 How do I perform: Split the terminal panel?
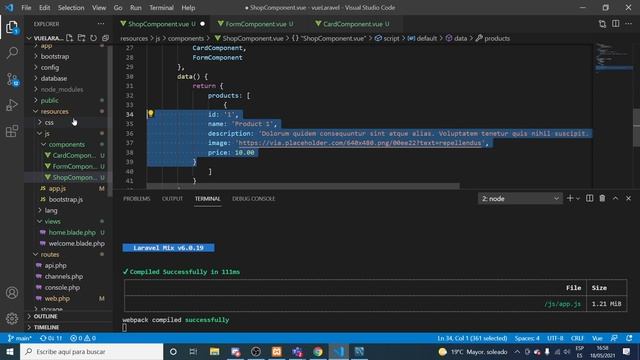click(589, 198)
